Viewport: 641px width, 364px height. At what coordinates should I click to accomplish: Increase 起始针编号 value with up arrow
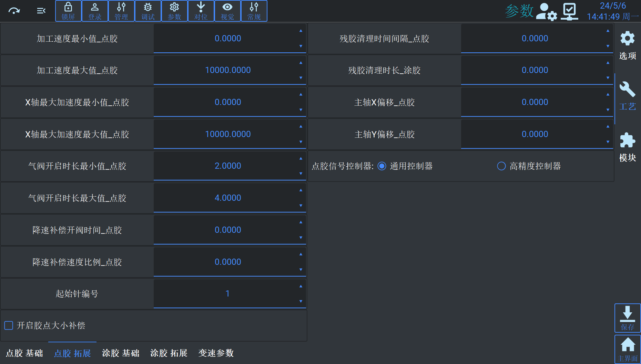(x=301, y=287)
